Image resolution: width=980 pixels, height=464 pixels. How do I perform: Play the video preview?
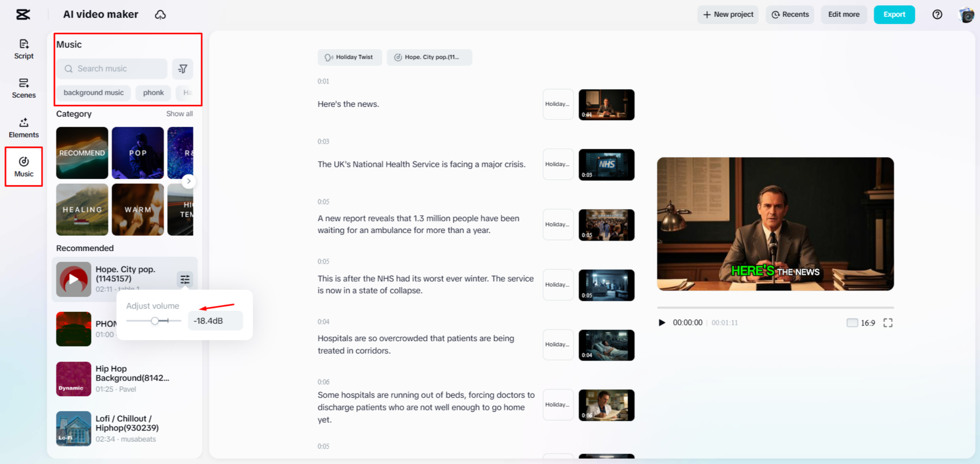(662, 323)
